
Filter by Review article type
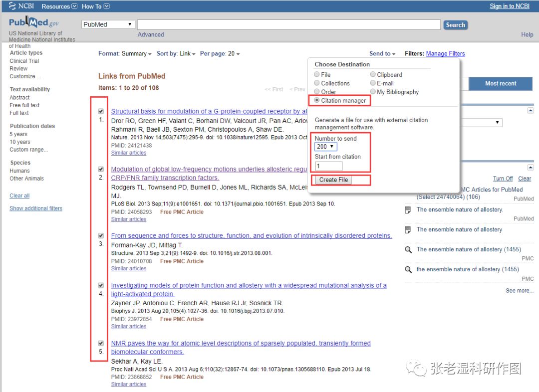pos(18,69)
